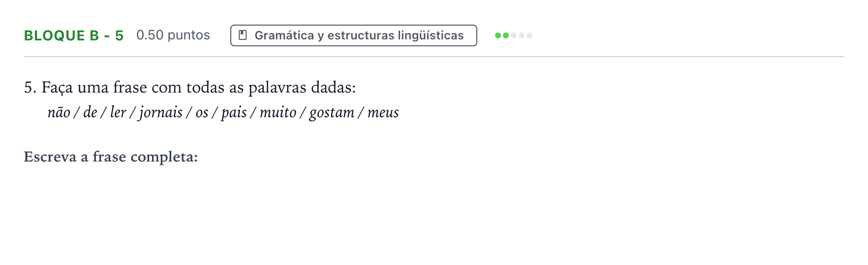Click the fourth gray difficulty dot
Image resolution: width=868 pixels, height=265 pixels.
522,35
